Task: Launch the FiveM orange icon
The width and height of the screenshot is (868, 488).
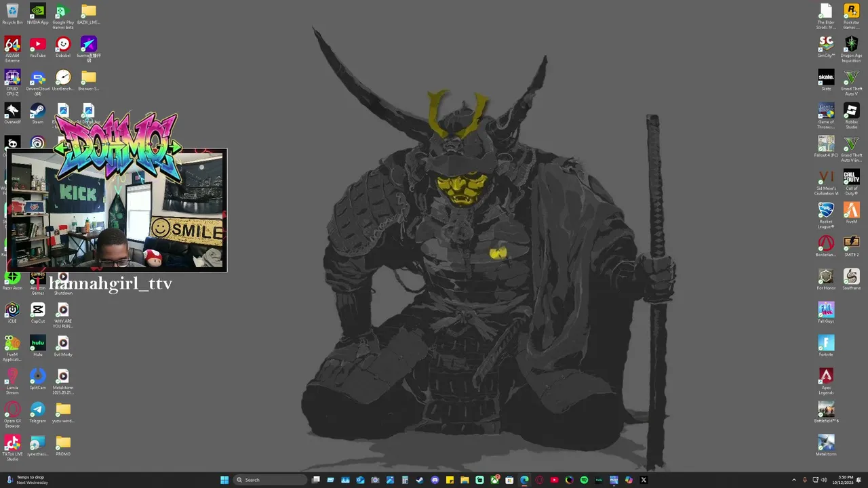Action: pyautogui.click(x=851, y=213)
